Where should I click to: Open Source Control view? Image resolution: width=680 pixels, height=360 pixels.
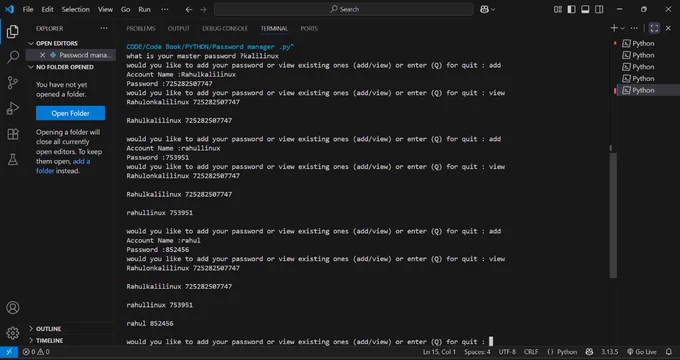click(13, 82)
